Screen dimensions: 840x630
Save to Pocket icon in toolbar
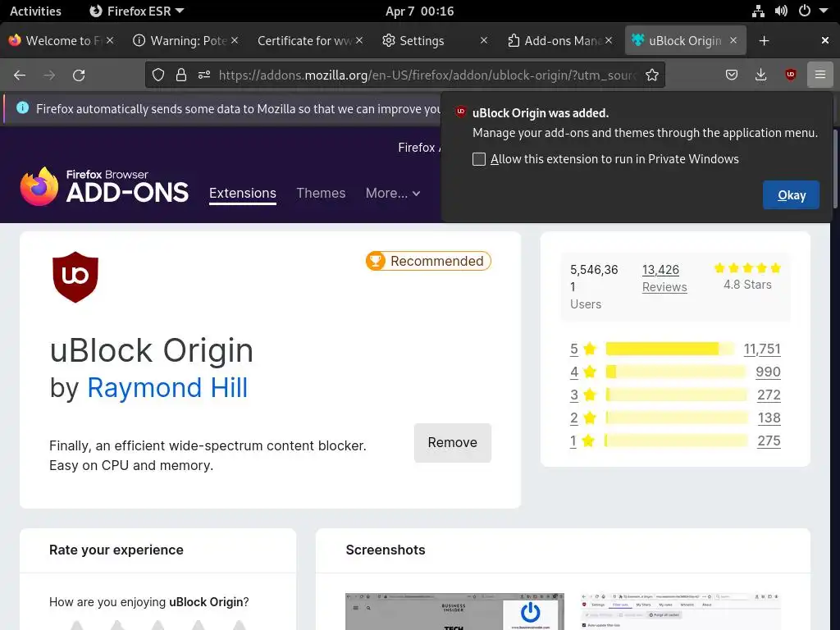(731, 75)
